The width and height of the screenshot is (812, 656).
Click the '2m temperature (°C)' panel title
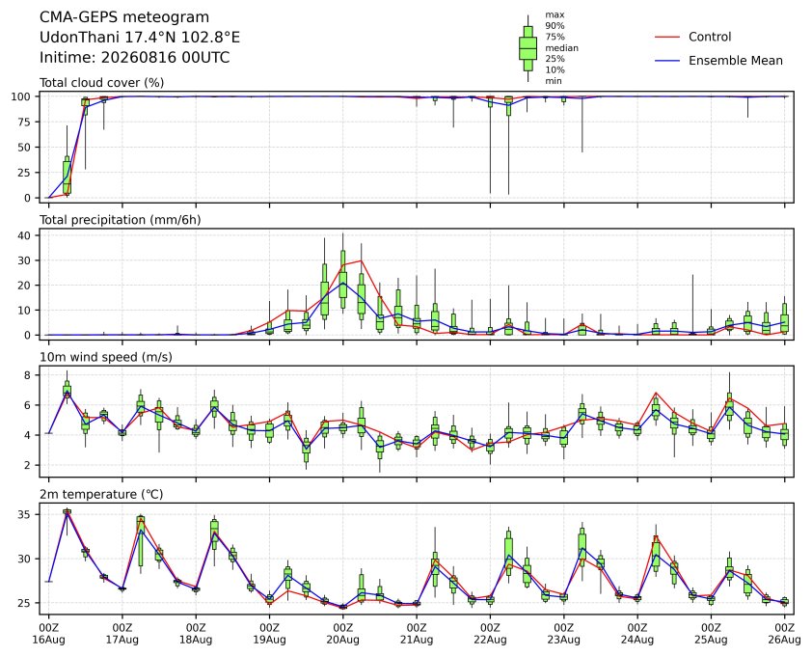101,494
